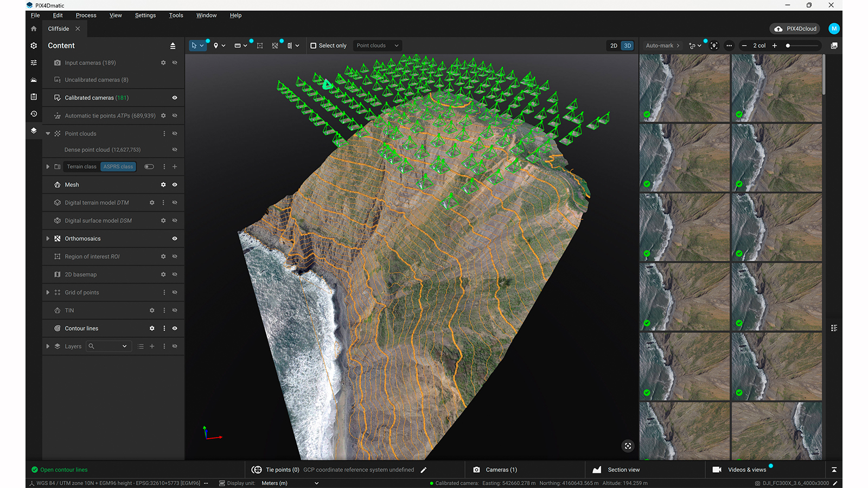This screenshot has width=868, height=488.
Task: Select the marker placement tool in toolbar
Action: 216,46
